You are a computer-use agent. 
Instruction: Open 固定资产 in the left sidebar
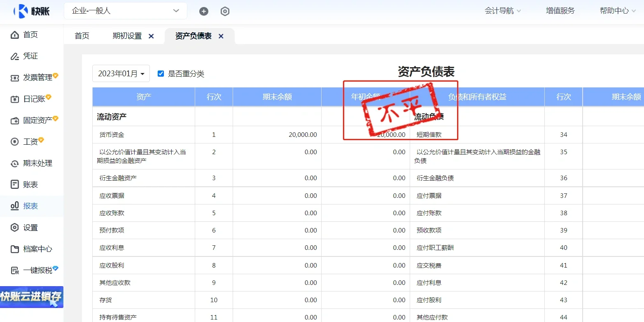[x=37, y=120]
